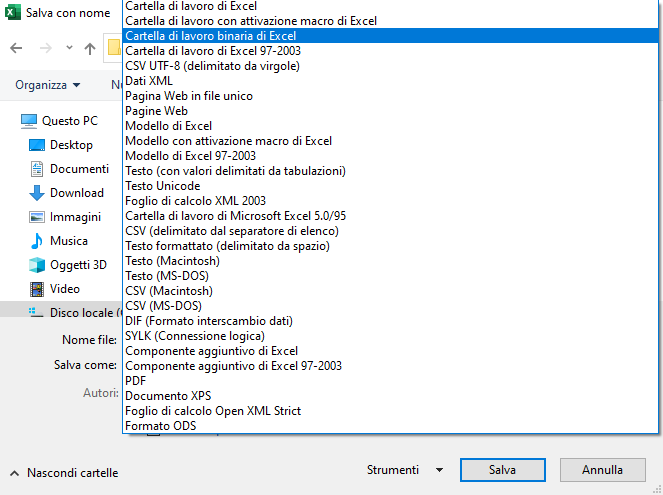Select Dati XML format
The image size is (663, 495).
click(x=390, y=81)
